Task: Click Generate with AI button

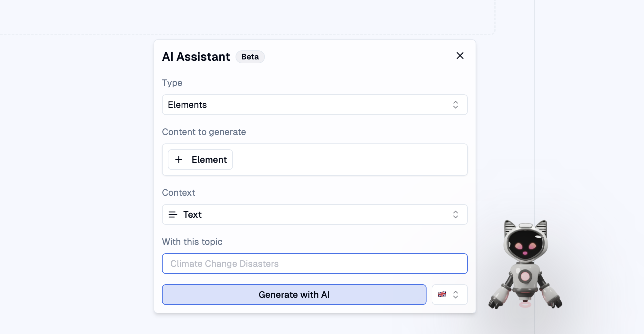Action: 294,295
